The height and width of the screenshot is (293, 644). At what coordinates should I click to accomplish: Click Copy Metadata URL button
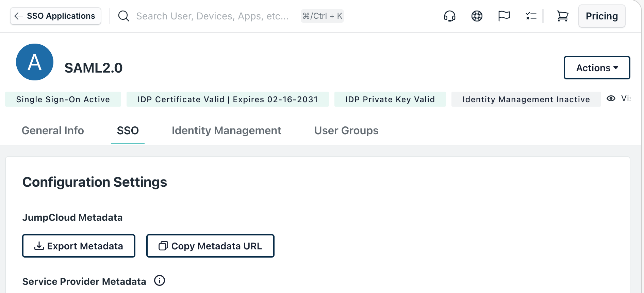tap(210, 246)
